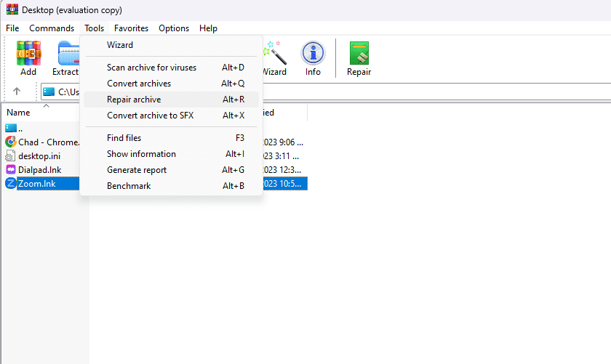Open the Help menu
Screen dimensions: 611x364
click(x=208, y=28)
